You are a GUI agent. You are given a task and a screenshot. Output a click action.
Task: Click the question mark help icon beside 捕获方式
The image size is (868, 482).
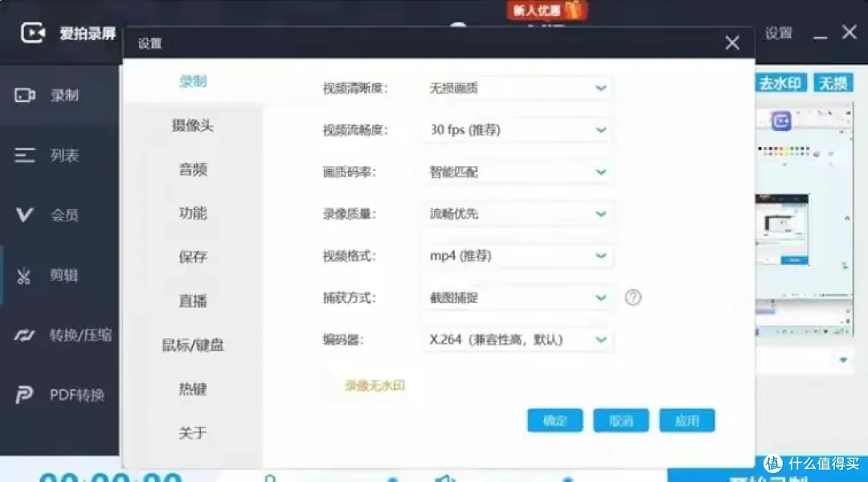(633, 298)
